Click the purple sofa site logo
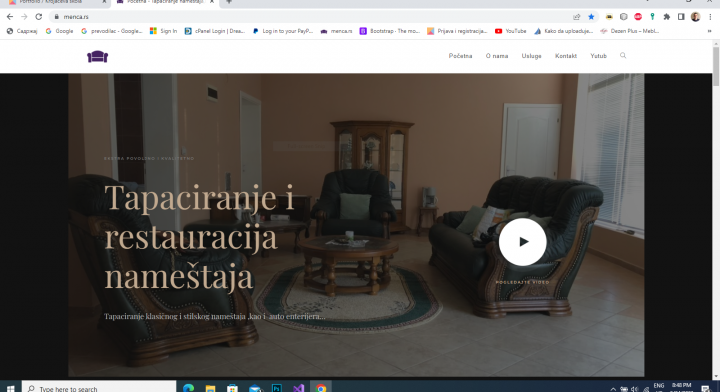This screenshot has width=720, height=392. [97, 56]
